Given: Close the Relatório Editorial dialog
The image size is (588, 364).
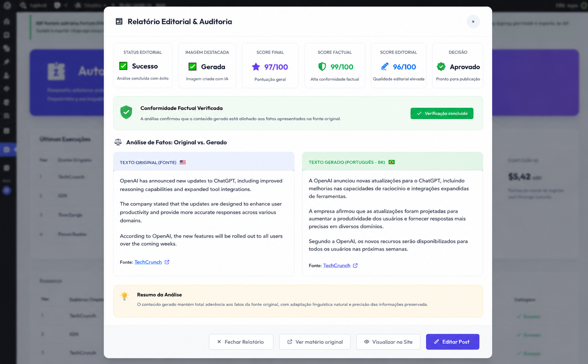Looking at the screenshot, I should [473, 22].
